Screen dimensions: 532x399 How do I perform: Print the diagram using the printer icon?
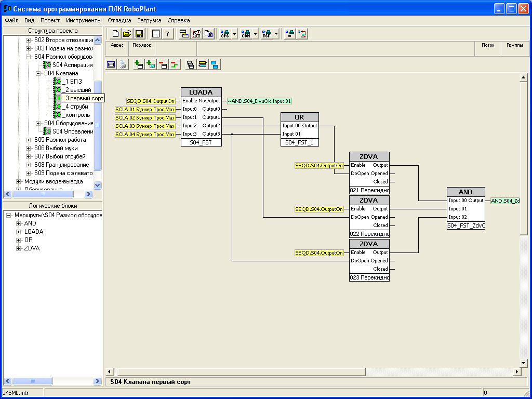tap(122, 64)
